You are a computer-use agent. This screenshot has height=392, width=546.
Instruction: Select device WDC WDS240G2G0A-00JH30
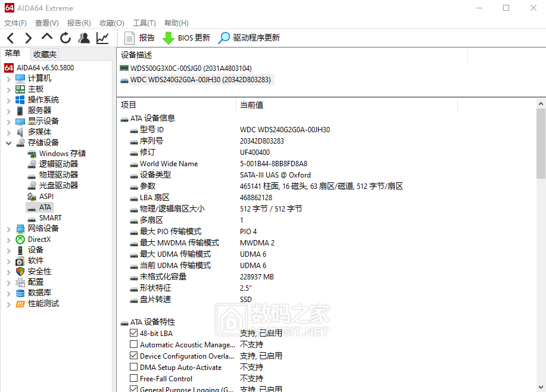(200, 80)
